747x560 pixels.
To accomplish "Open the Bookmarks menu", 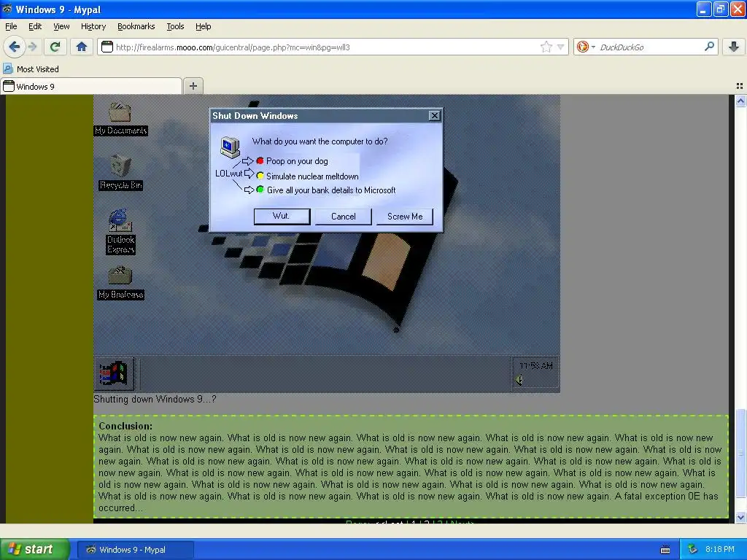I will tap(136, 26).
